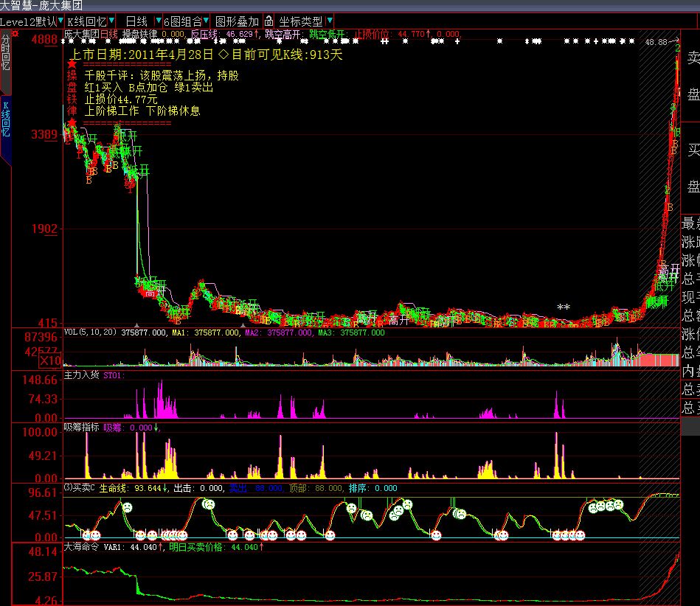The image size is (700, 606).
Task: Click the 操盘铁律 indicator label
Action: 139,34
